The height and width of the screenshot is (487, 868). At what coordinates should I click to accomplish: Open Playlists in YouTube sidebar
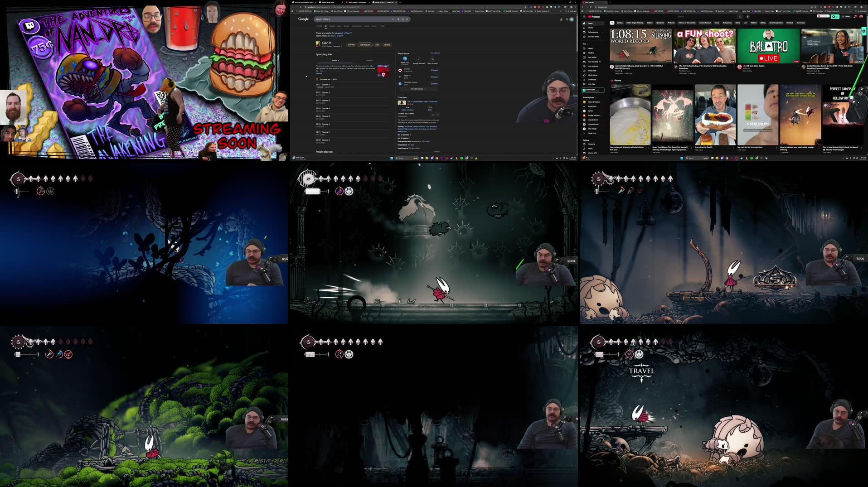click(x=593, y=53)
